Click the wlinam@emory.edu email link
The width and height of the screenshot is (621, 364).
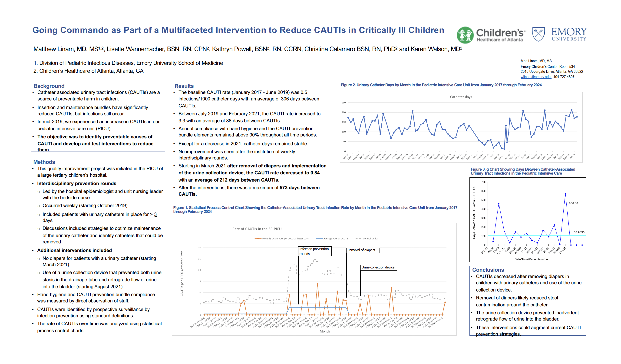click(x=536, y=77)
